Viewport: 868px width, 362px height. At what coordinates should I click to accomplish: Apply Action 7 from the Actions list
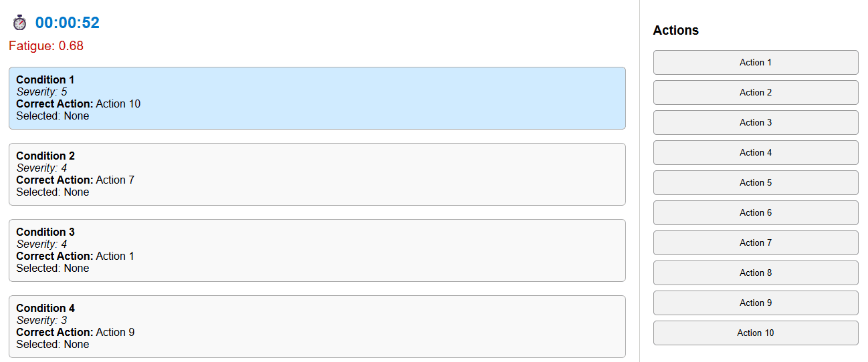pyautogui.click(x=755, y=243)
